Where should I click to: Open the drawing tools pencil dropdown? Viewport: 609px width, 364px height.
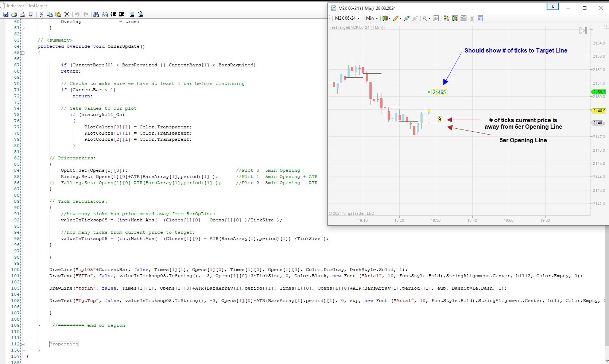(x=397, y=18)
